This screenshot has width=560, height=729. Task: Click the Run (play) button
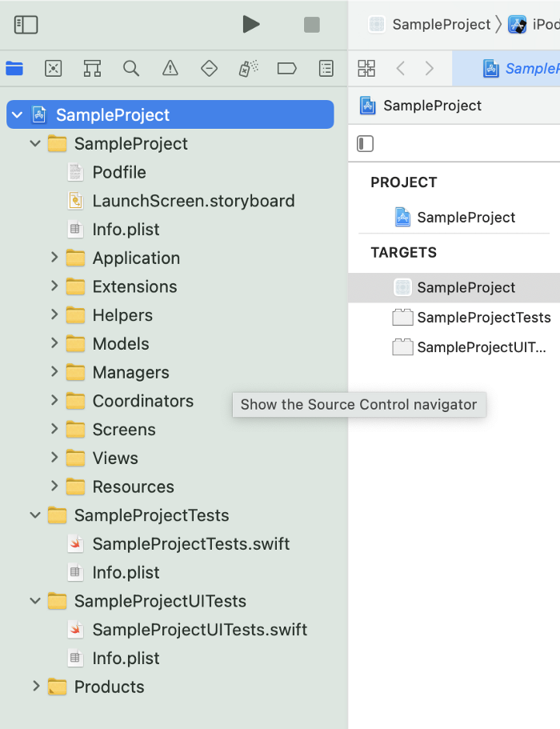tap(251, 24)
